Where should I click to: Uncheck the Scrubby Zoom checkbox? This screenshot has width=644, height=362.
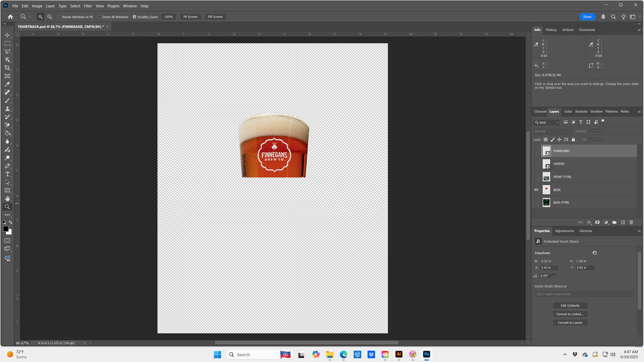tap(134, 17)
